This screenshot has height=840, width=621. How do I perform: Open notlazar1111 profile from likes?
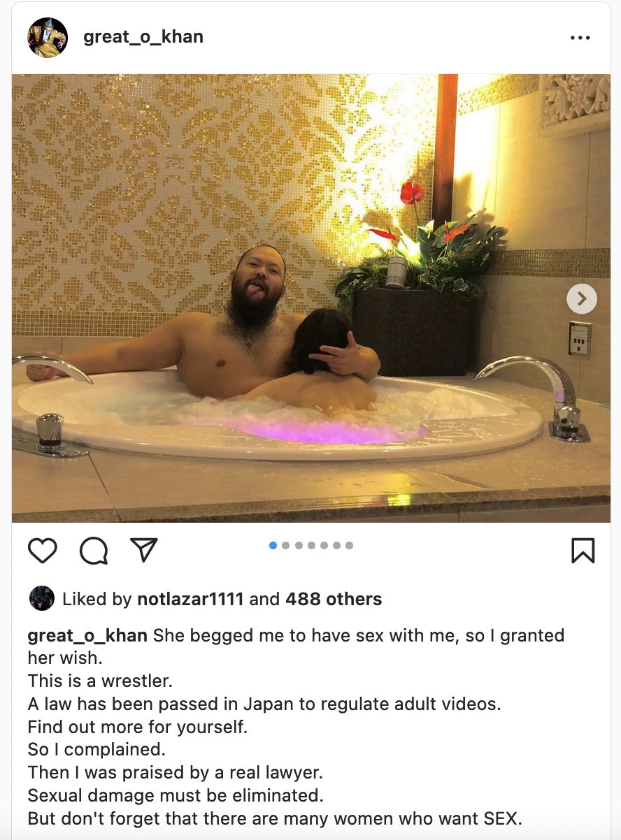click(x=190, y=599)
